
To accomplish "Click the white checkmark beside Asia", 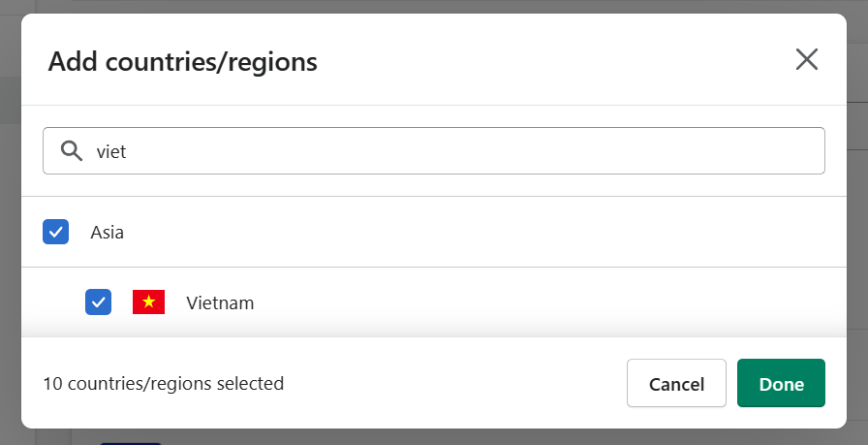I will [56, 232].
